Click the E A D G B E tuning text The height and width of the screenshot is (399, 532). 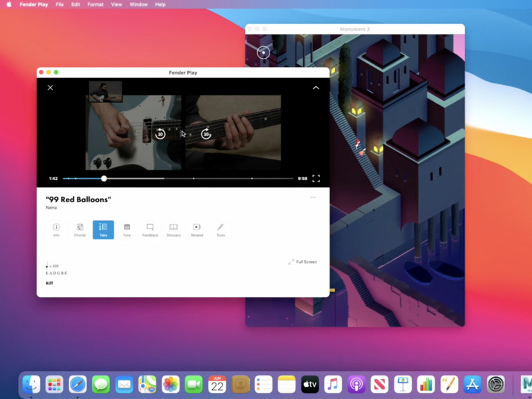point(57,273)
